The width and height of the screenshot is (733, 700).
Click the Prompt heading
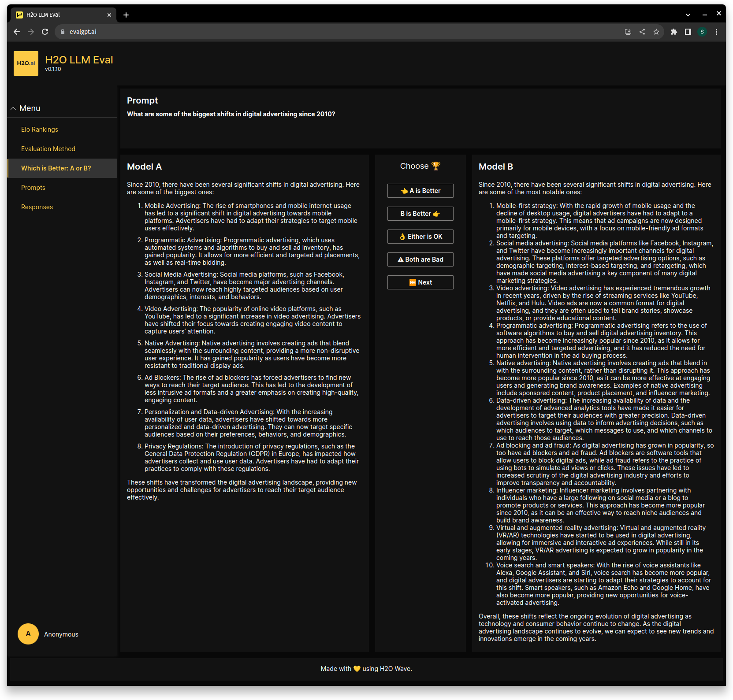[x=142, y=100]
